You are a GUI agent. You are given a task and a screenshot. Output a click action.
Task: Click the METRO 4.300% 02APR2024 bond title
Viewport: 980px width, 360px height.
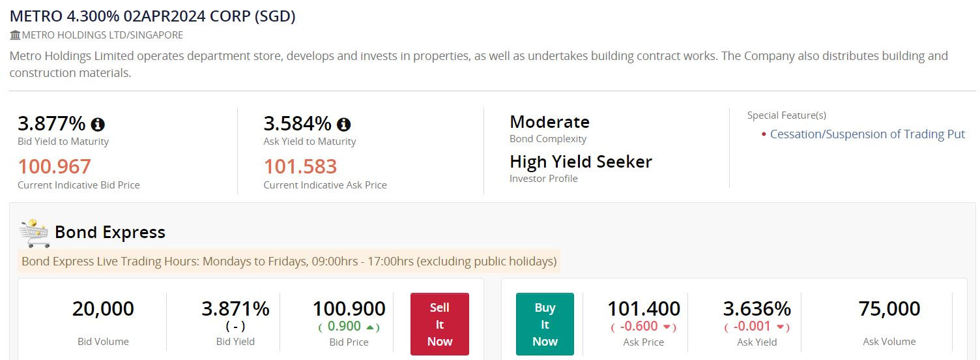[152, 16]
